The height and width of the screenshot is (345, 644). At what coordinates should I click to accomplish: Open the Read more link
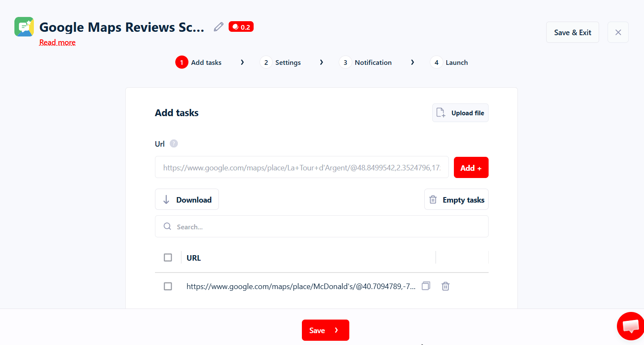pos(57,42)
